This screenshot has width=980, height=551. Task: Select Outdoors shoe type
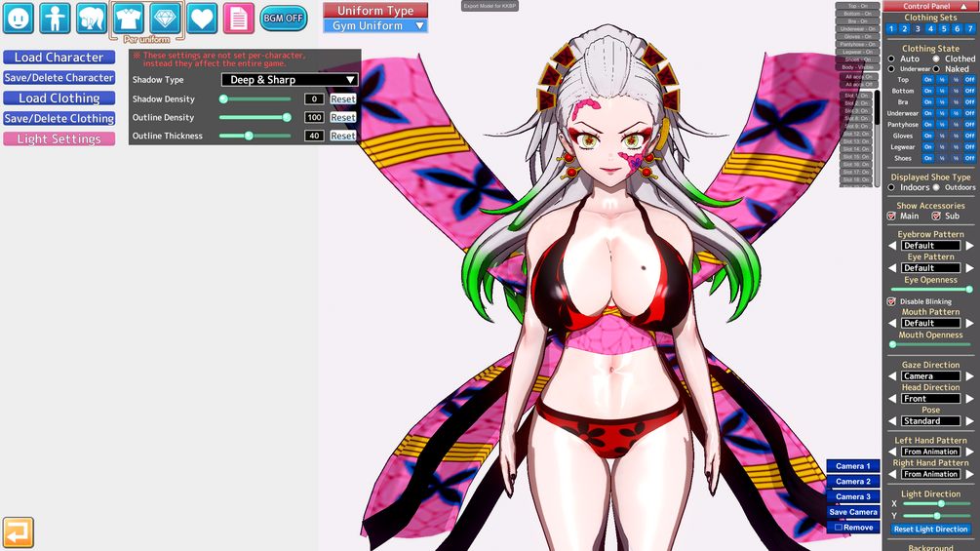pyautogui.click(x=936, y=187)
